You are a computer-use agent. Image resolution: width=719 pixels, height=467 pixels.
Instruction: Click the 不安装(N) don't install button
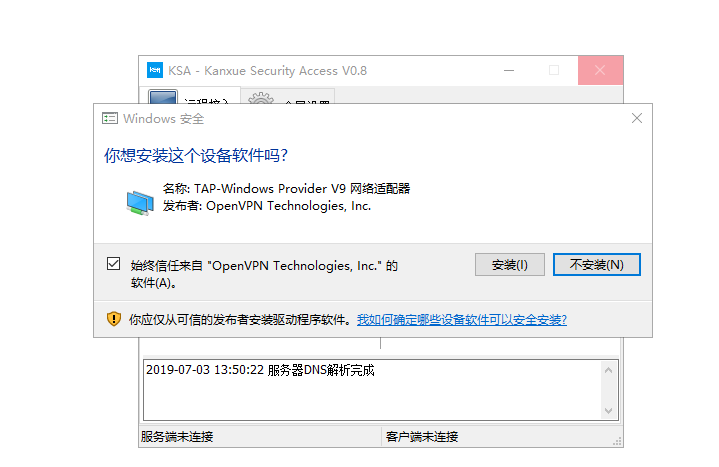[x=596, y=265]
